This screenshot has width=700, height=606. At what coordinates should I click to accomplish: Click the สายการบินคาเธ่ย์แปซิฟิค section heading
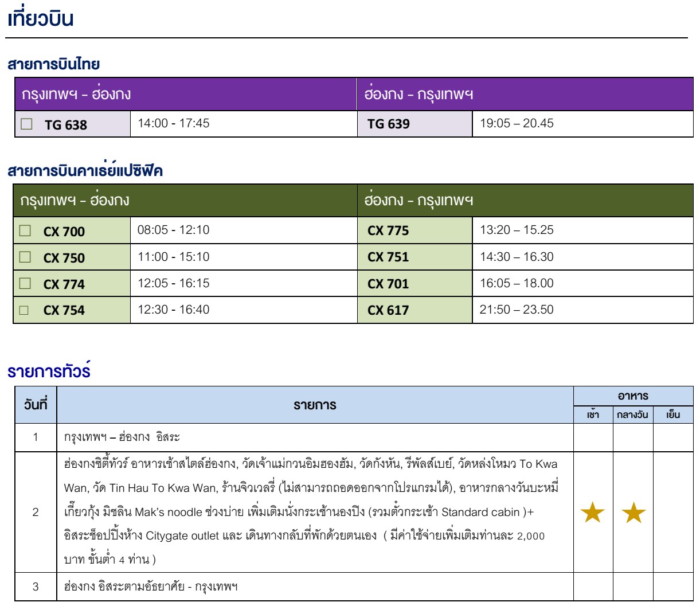[x=85, y=171]
